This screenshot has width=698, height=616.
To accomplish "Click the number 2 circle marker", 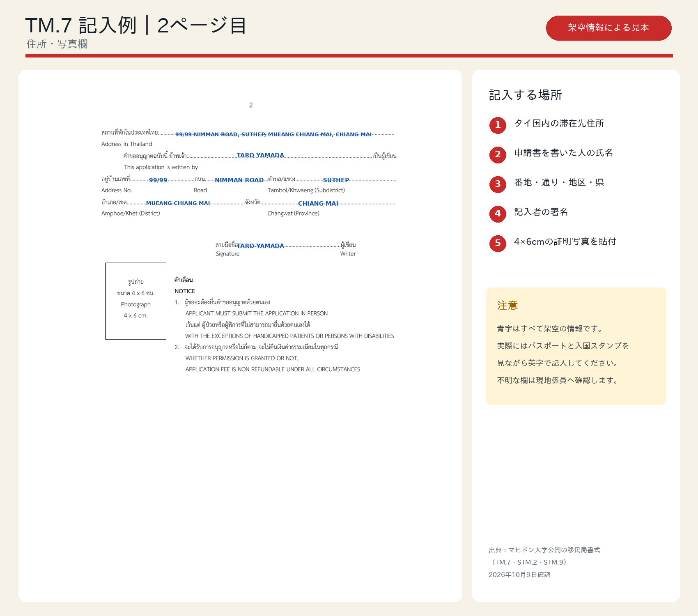I will tap(498, 154).
